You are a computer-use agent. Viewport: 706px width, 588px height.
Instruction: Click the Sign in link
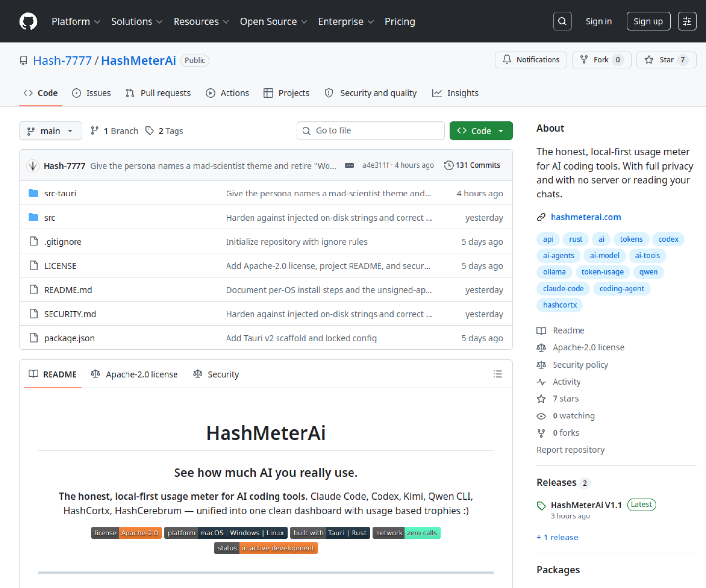coord(599,21)
